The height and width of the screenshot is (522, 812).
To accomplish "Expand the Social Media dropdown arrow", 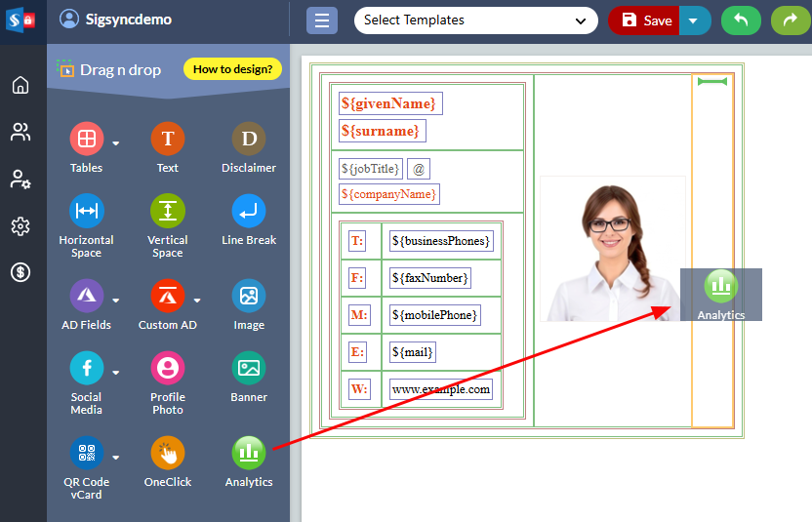I will [115, 372].
